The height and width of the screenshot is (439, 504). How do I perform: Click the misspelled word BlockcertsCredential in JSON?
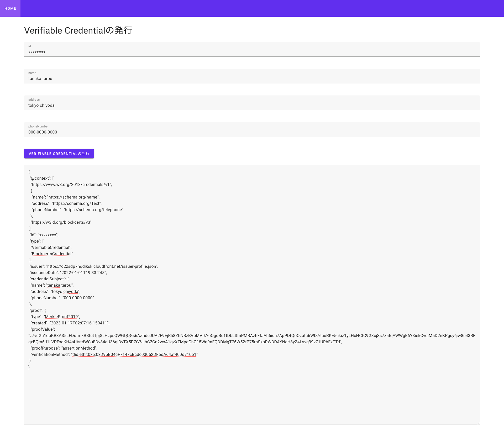(x=51, y=254)
